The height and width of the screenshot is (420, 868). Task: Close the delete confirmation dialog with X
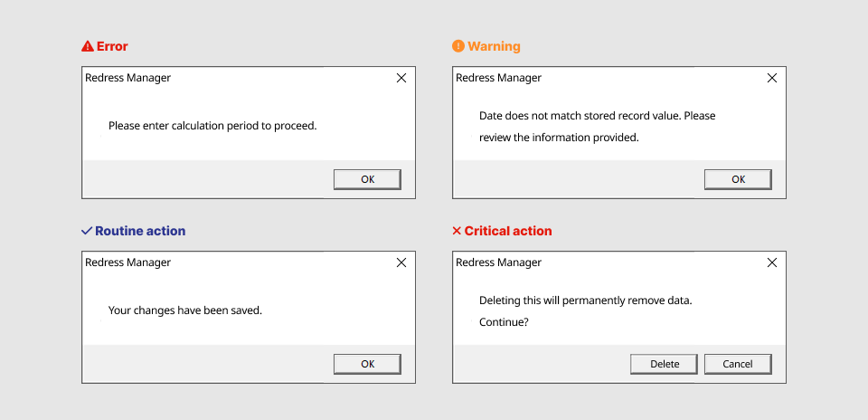click(771, 262)
